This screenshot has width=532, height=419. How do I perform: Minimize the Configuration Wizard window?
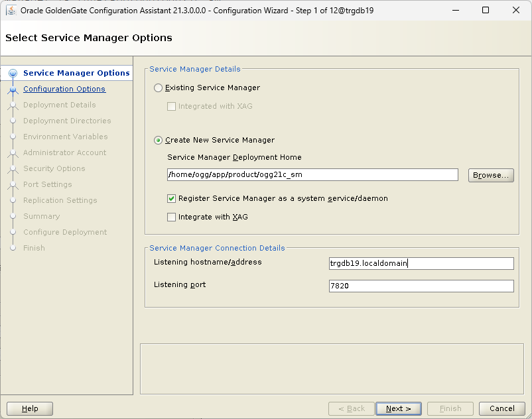pyautogui.click(x=456, y=10)
